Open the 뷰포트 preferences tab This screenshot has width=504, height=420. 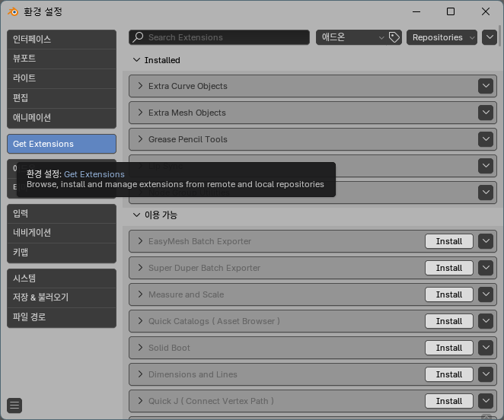click(62, 59)
